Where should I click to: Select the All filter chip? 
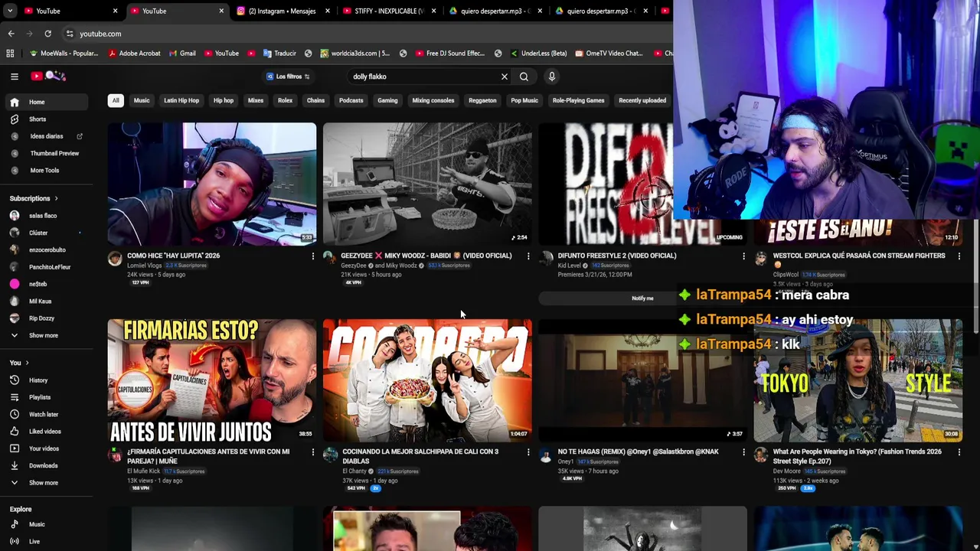coord(116,100)
